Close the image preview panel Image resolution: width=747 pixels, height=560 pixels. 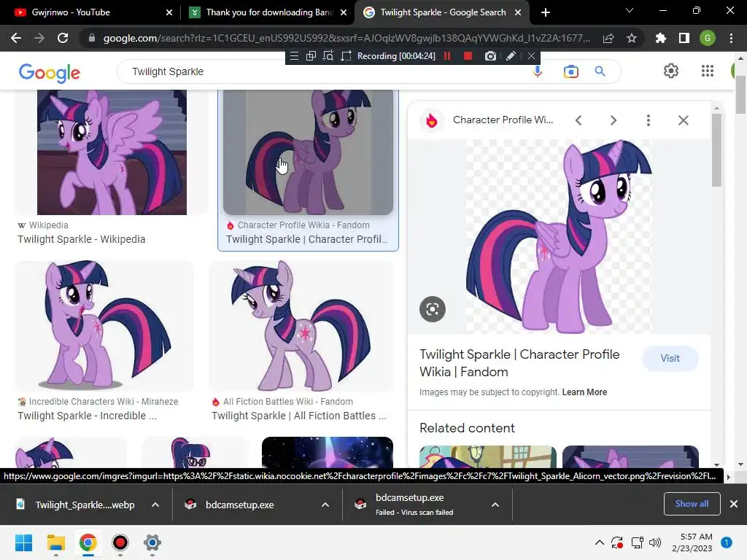point(683,120)
